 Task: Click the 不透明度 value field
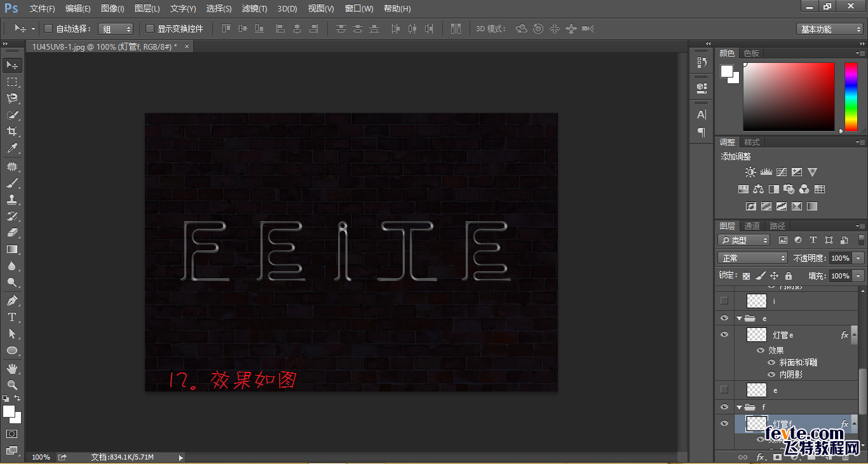click(842, 257)
